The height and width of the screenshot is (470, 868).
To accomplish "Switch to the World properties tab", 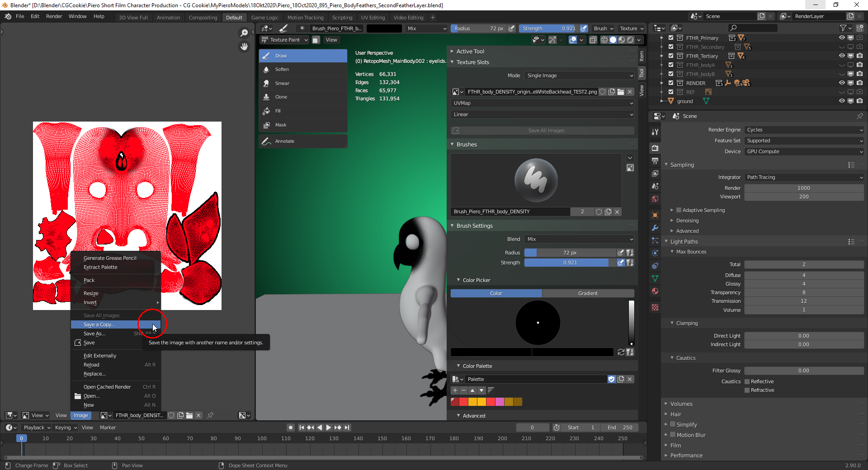I will (x=655, y=199).
